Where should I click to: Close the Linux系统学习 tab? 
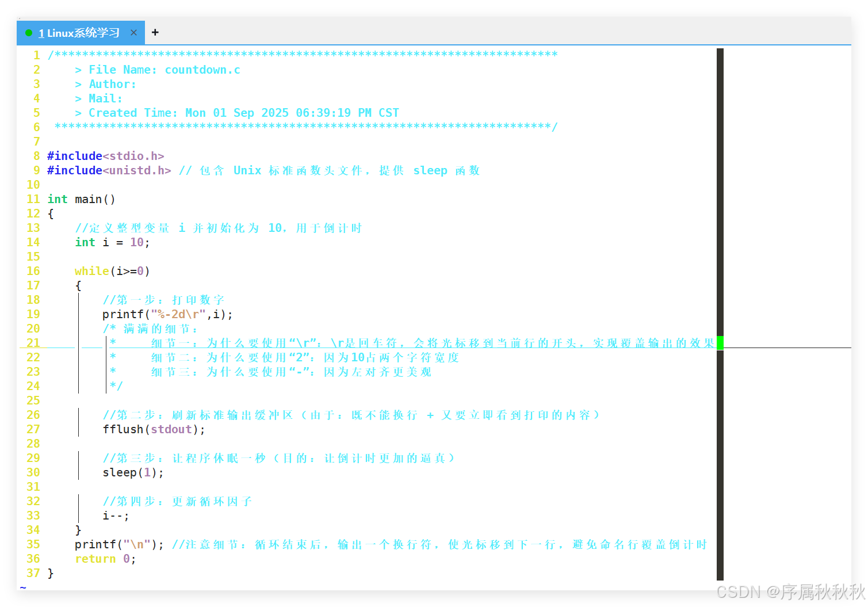point(133,33)
